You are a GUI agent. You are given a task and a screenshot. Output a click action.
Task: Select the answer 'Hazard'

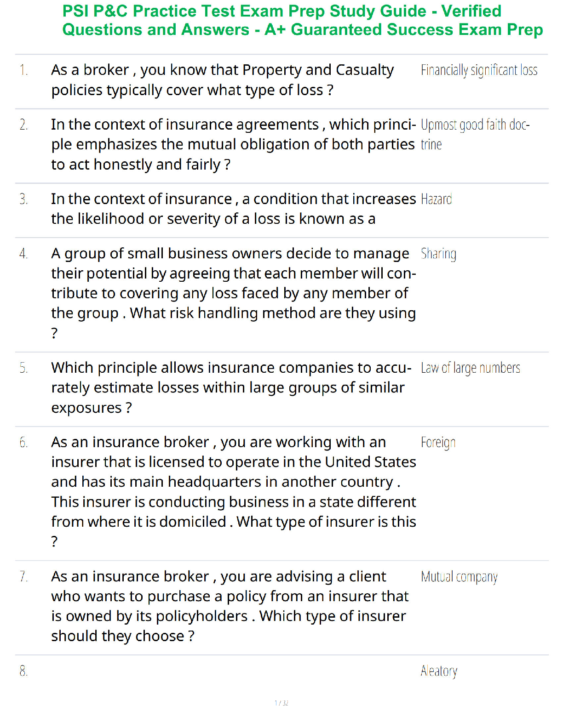click(437, 199)
